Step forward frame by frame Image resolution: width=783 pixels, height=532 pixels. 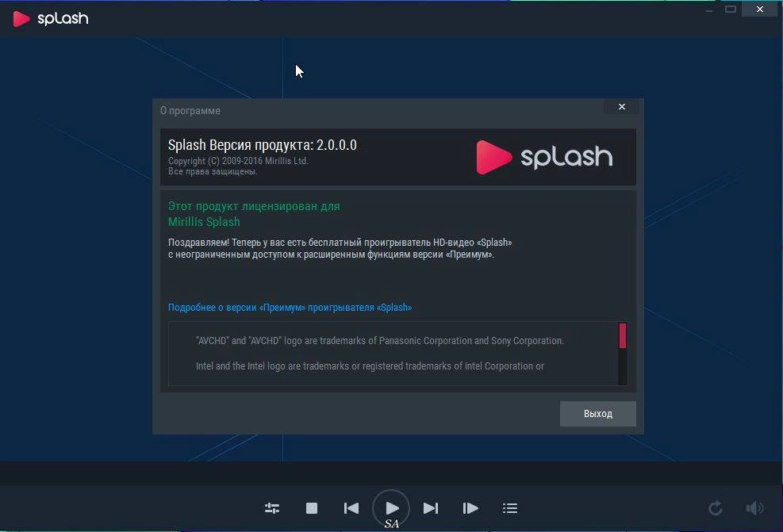click(470, 508)
